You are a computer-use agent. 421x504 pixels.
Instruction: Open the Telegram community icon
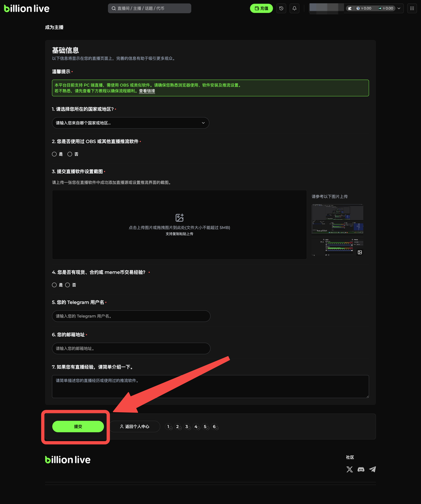373,469
